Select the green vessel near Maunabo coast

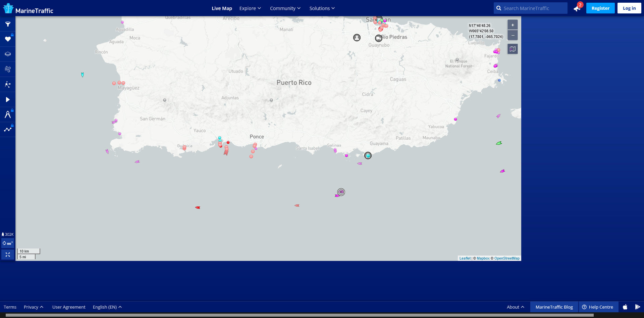[499, 143]
